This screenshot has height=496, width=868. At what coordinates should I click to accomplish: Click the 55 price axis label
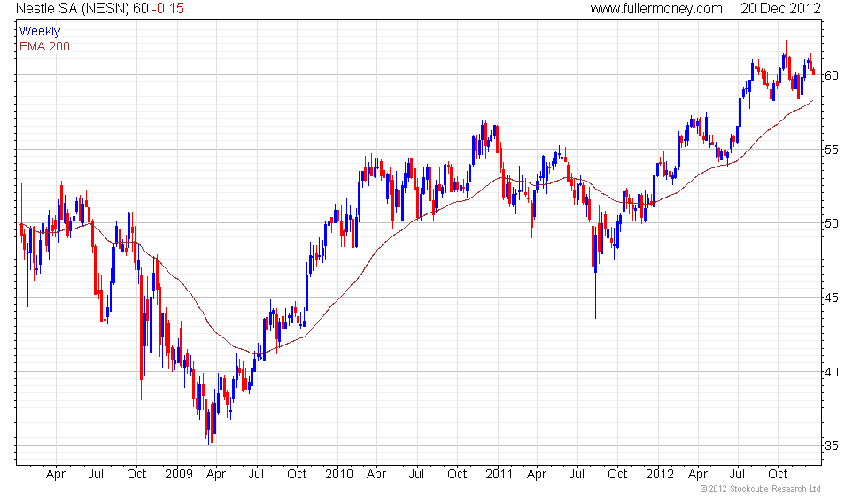tap(832, 150)
